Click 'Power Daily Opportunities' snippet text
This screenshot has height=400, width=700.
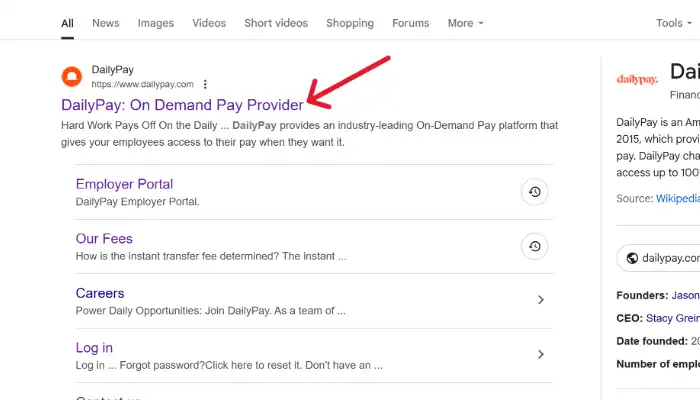coord(210,311)
